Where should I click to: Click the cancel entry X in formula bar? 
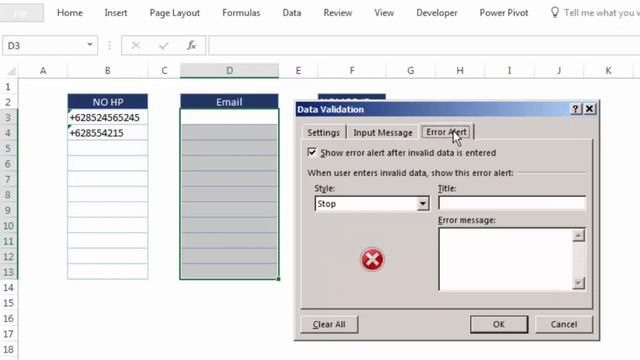(x=136, y=45)
